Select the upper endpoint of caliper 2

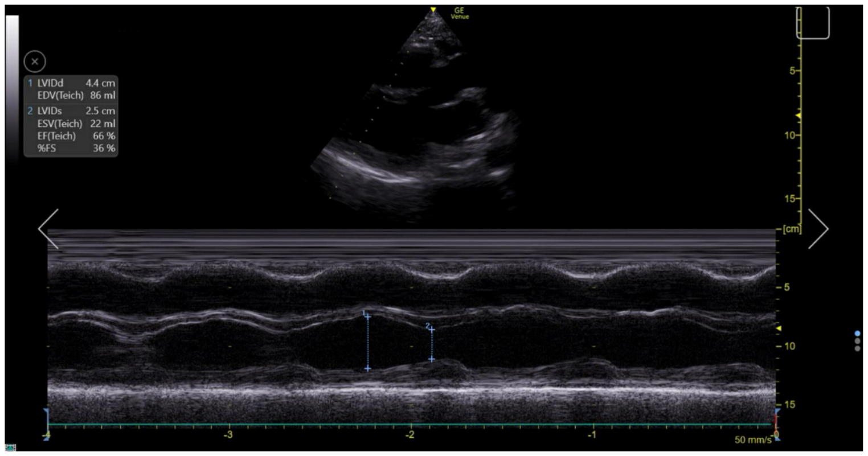pos(432,330)
